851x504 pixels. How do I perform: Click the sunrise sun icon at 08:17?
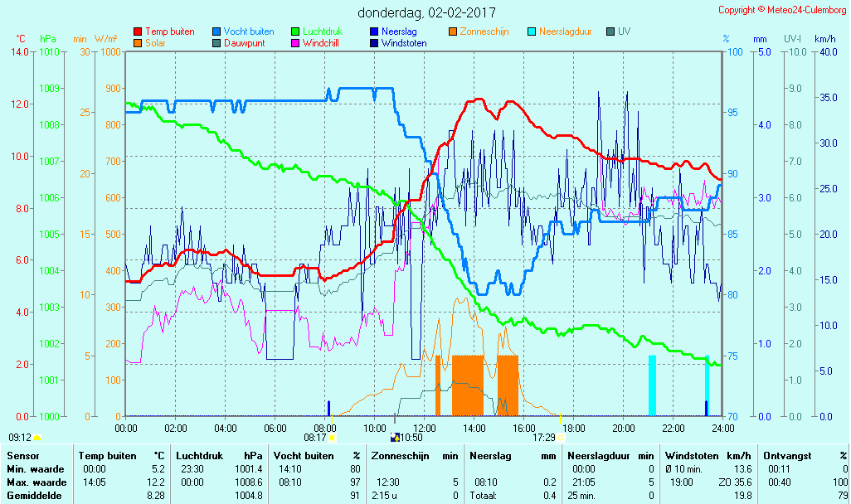pos(332,437)
